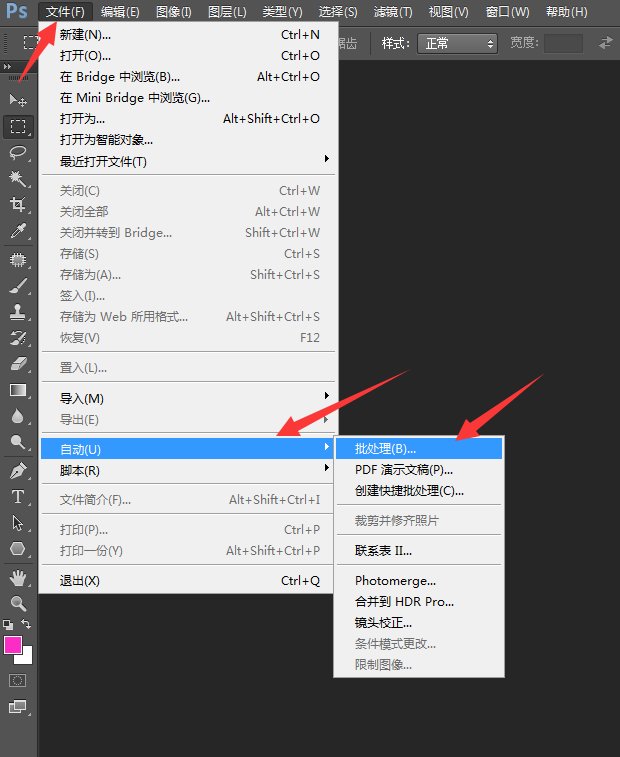Viewport: 620px width, 757px height.
Task: Click the 宽度 width input field
Action: tap(563, 43)
